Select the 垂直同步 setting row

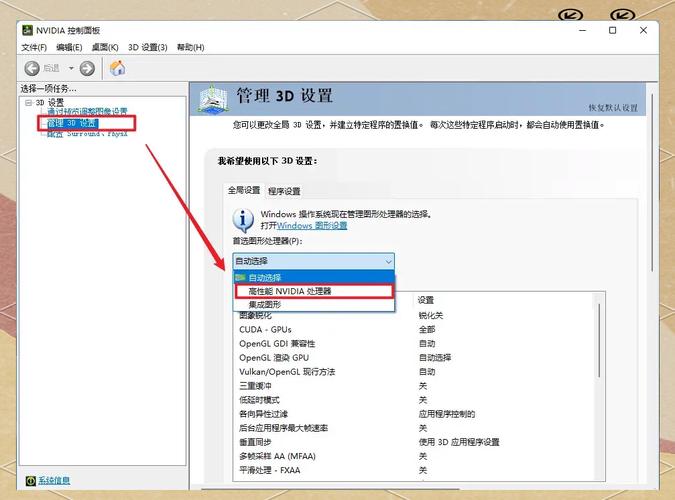[x=415, y=442]
